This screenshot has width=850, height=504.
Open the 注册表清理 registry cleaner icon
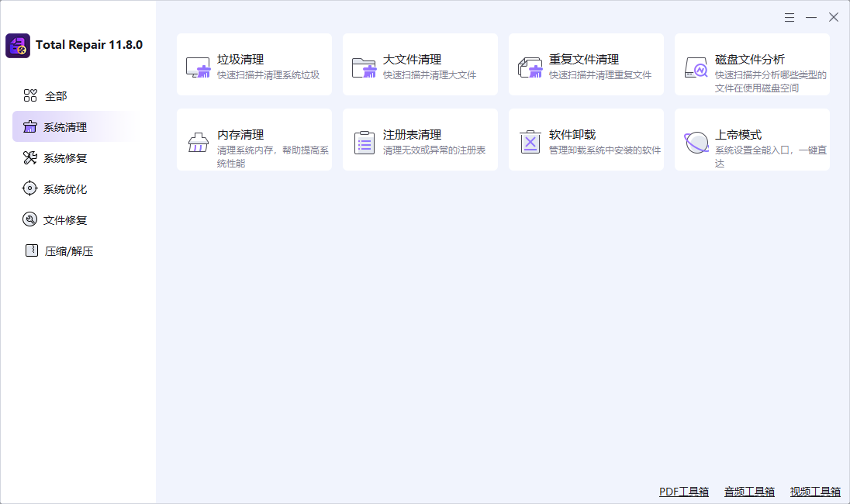coord(365,142)
